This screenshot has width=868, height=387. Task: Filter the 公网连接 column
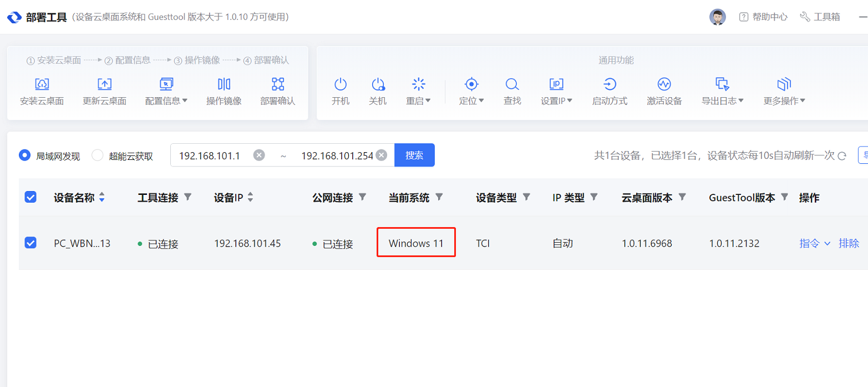(363, 197)
